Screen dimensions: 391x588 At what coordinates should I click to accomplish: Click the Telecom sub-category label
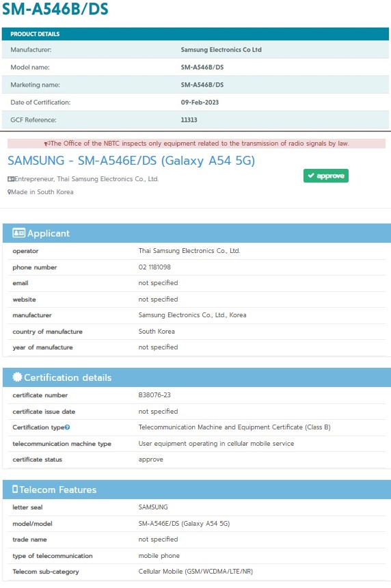point(46,572)
